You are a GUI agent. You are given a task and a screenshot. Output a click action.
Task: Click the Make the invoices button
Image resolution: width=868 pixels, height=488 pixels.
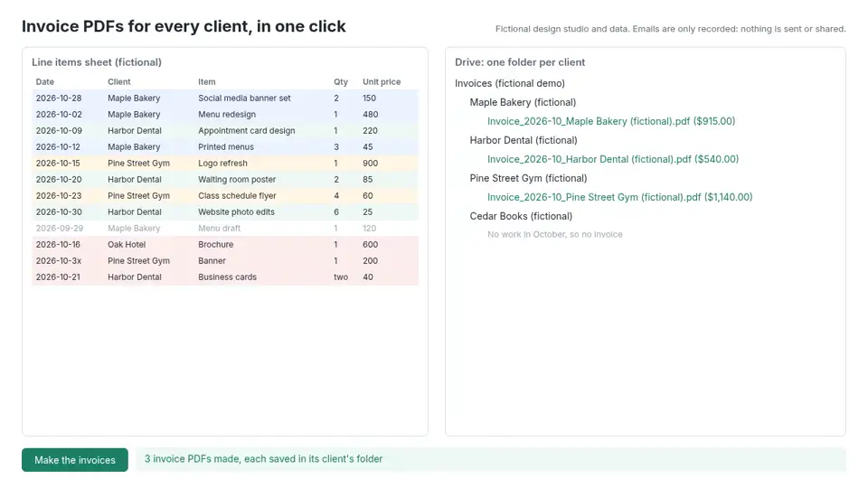[75, 460]
